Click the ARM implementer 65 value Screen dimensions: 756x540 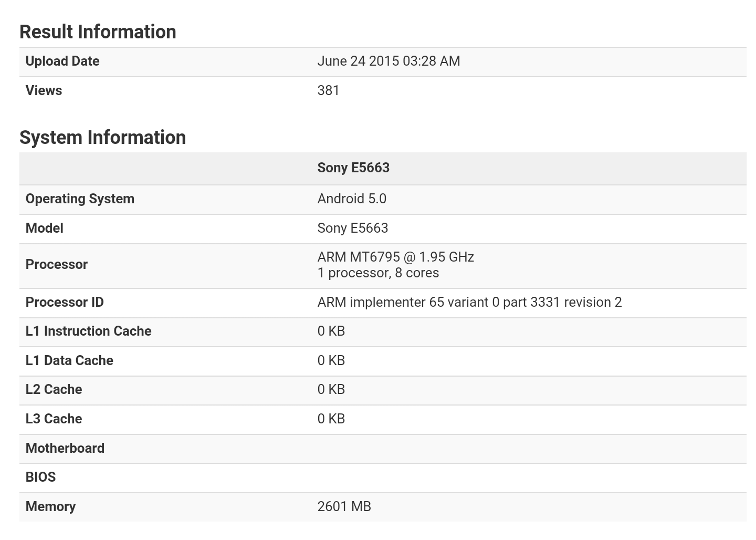point(469,303)
